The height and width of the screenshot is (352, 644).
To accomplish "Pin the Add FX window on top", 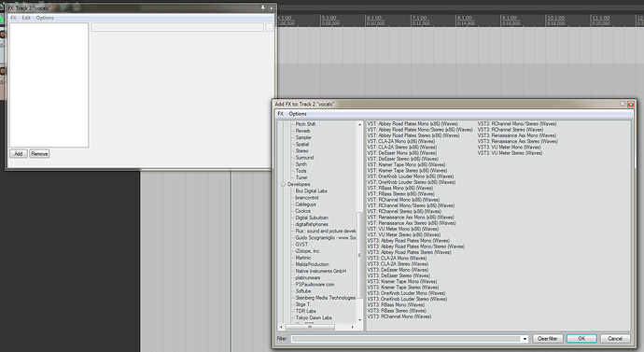I will [x=623, y=104].
